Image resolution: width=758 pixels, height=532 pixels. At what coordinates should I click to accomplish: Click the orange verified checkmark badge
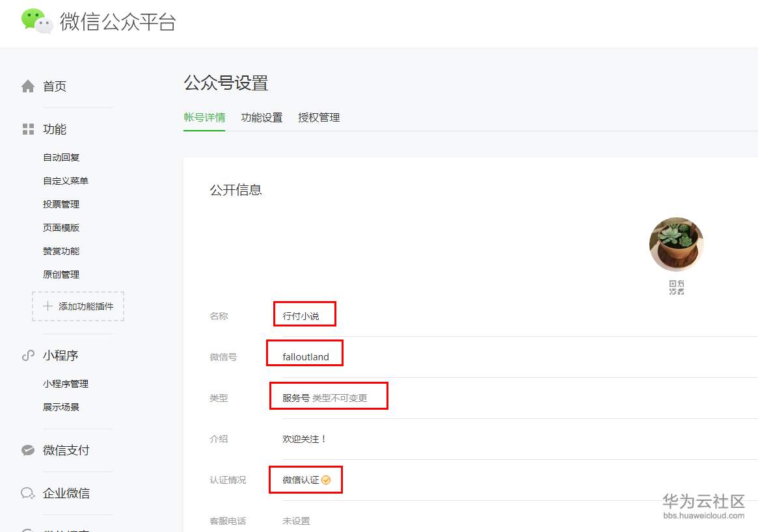coord(327,480)
